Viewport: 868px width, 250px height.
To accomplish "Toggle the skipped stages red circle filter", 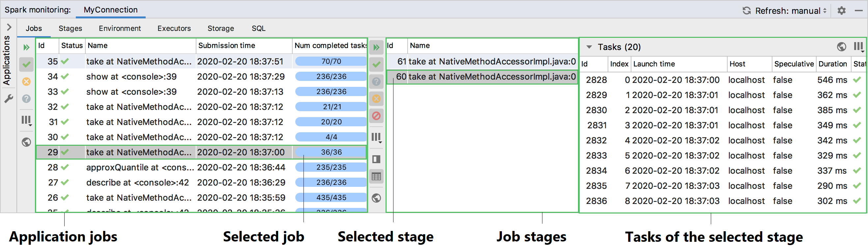I will pyautogui.click(x=376, y=116).
